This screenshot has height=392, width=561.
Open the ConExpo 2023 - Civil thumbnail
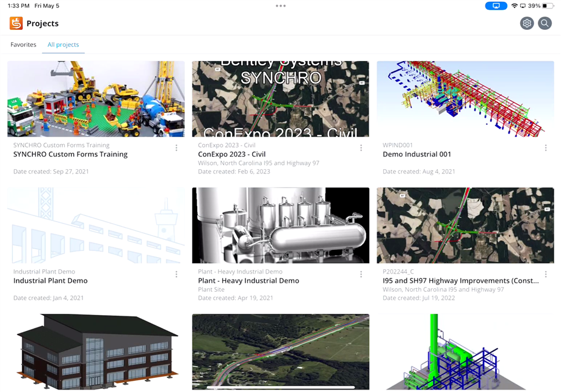point(281,99)
